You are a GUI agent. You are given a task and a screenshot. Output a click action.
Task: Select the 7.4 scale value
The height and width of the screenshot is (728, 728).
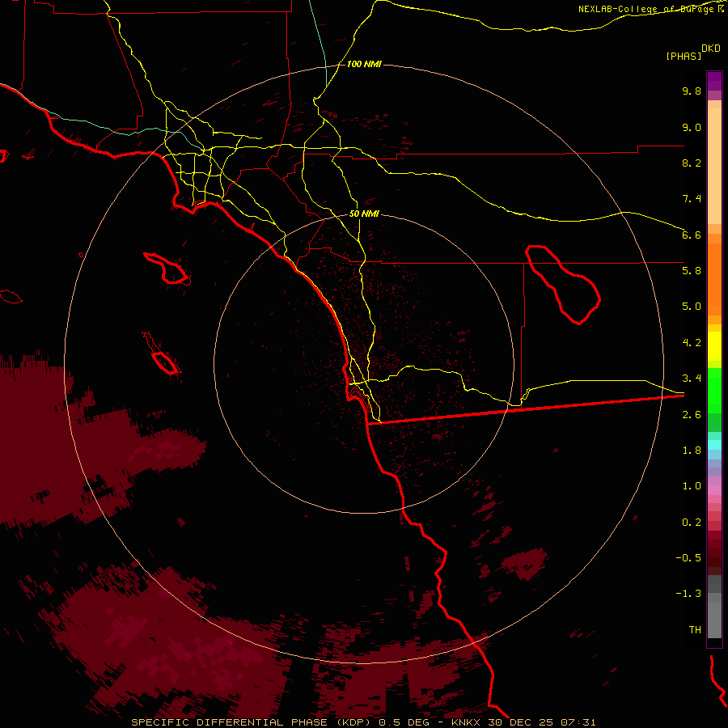[x=692, y=199]
